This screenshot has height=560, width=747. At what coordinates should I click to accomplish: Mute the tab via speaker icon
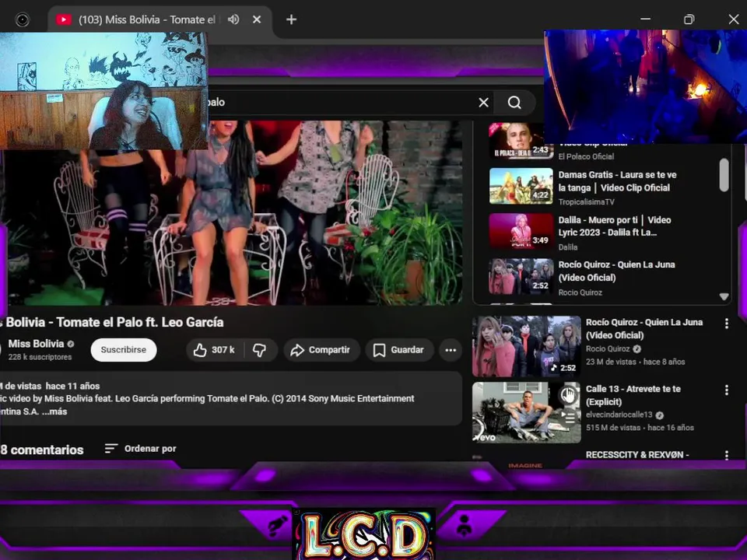tap(233, 19)
